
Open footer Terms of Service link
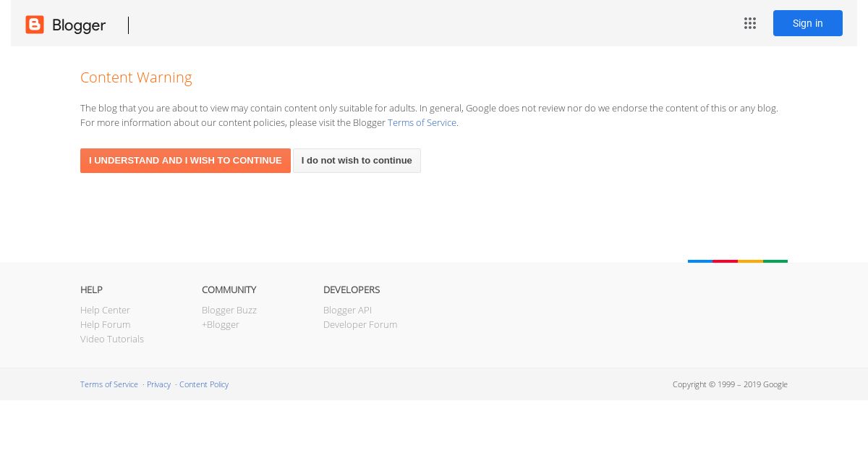109,384
